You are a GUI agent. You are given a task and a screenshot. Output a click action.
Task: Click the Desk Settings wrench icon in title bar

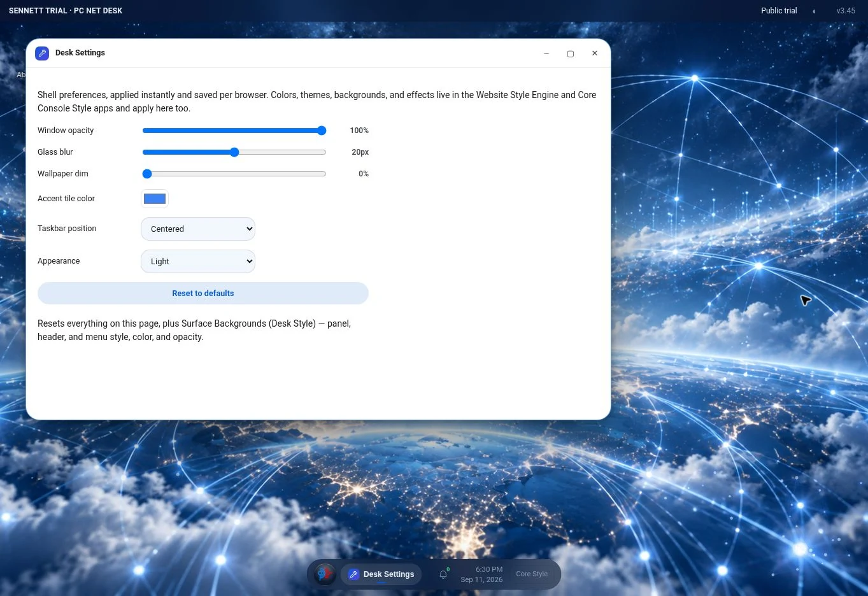coord(42,53)
